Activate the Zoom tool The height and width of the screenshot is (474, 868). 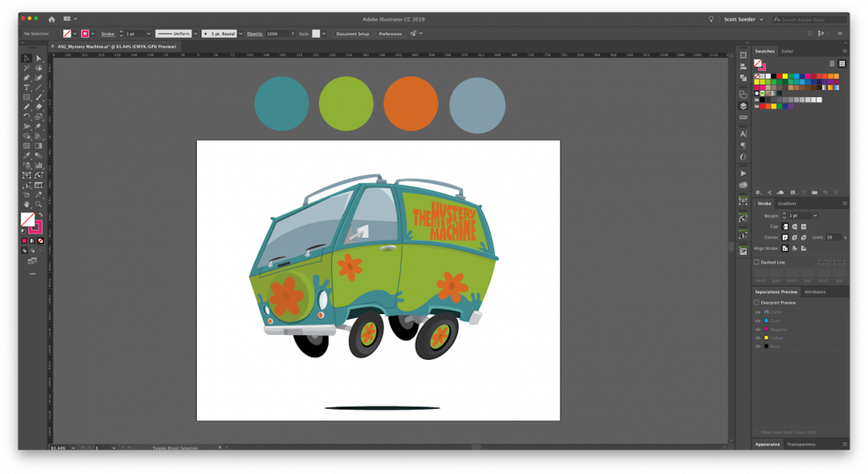pyautogui.click(x=39, y=204)
